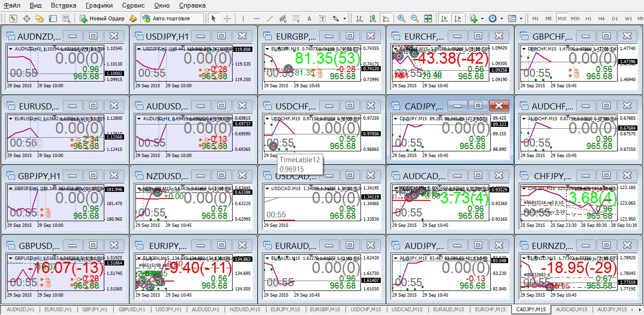Open the Окно menu
This screenshot has width=644, height=315.
[162, 5]
